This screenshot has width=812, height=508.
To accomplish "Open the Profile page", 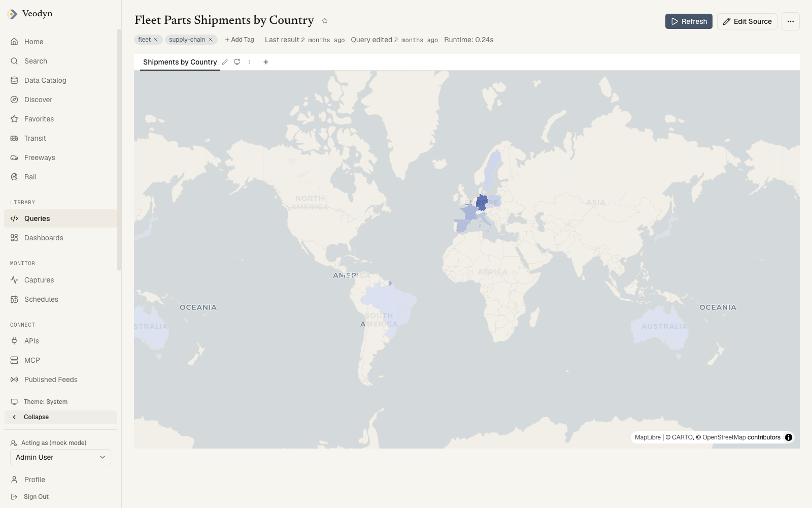I will (60, 480).
